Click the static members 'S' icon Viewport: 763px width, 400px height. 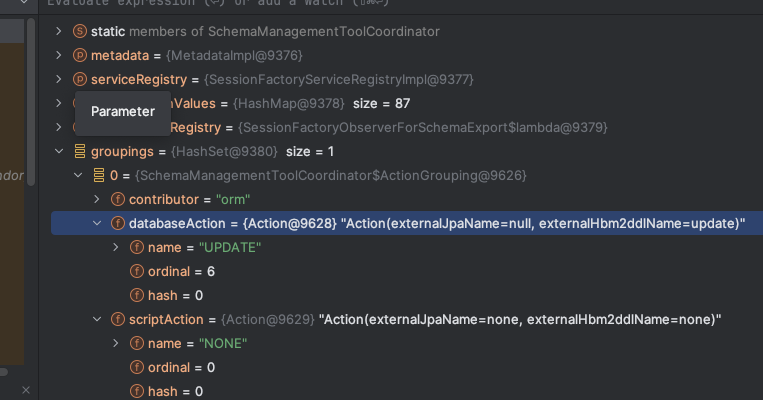pos(80,32)
